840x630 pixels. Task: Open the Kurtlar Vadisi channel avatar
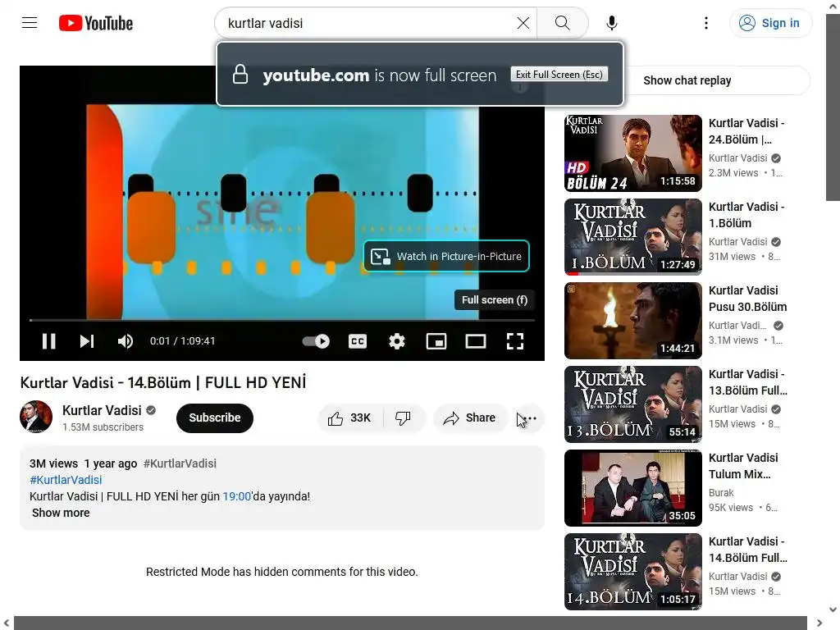pyautogui.click(x=36, y=417)
